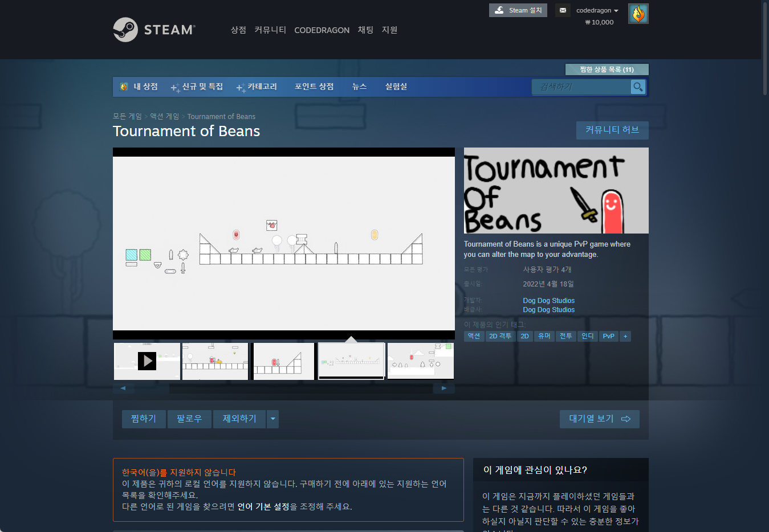Click the plus button to add tags
769x532 pixels.
click(625, 336)
